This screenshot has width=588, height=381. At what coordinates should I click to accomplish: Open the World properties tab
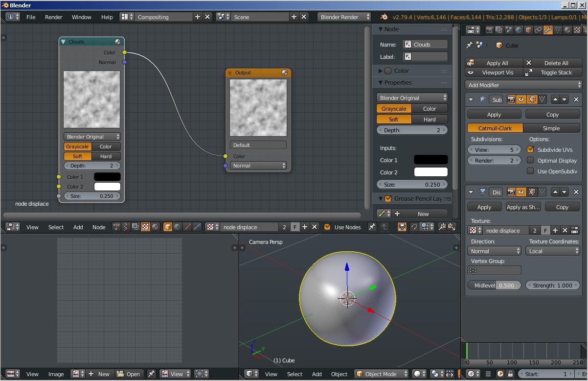pyautogui.click(x=518, y=30)
